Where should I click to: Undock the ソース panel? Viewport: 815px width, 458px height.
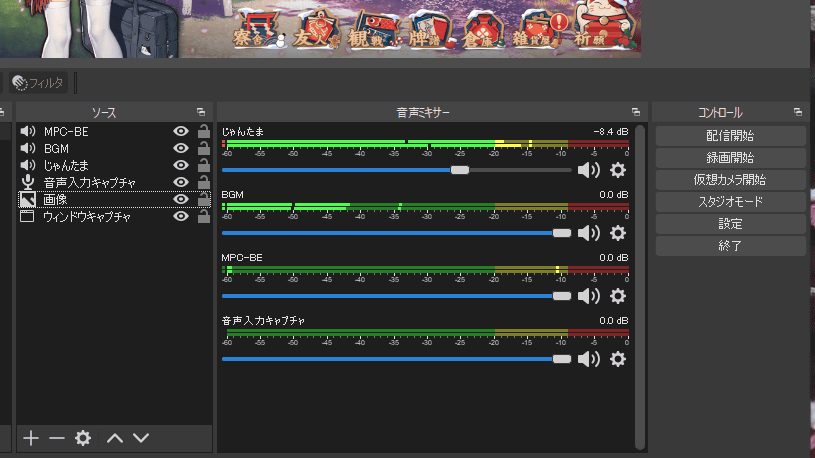[201, 112]
